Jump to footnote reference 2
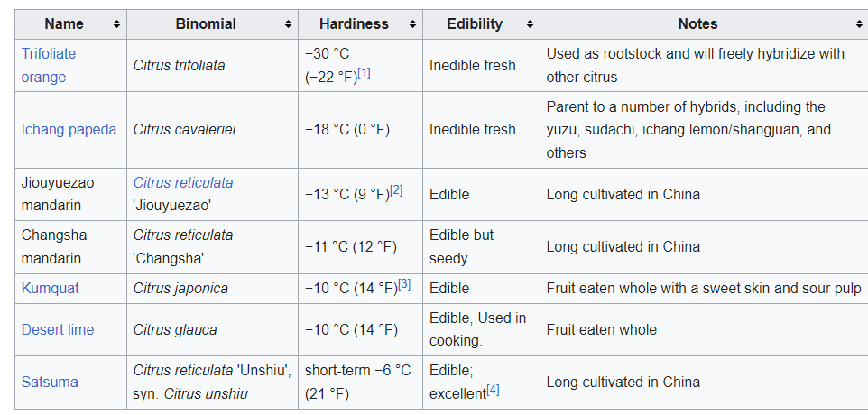868x415 pixels. pyautogui.click(x=396, y=190)
